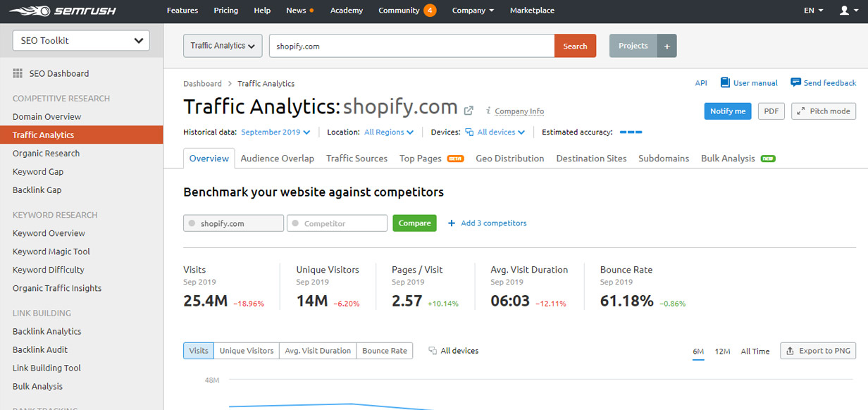This screenshot has height=410, width=868.
Task: Open Organic Research in sidebar
Action: 46,154
